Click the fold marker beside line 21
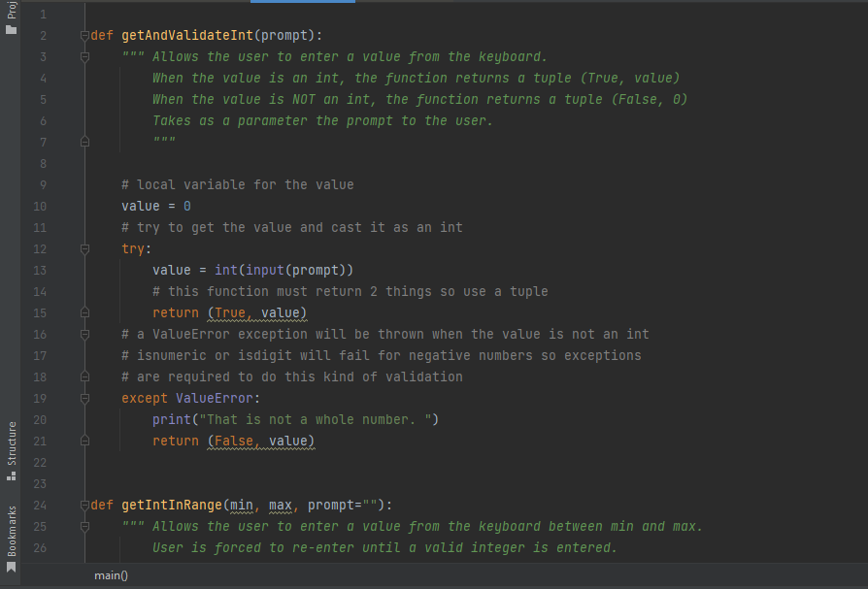Image resolution: width=868 pixels, height=589 pixels. (x=84, y=441)
